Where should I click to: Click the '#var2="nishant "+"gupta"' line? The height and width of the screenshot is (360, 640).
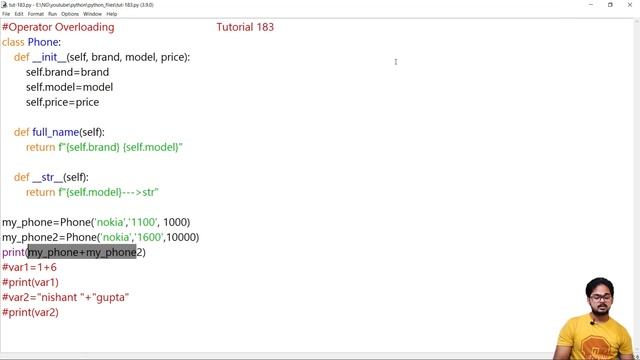[66, 298]
